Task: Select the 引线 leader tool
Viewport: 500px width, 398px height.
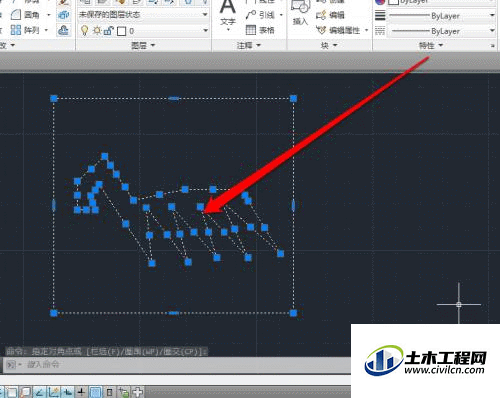Action: click(260, 15)
